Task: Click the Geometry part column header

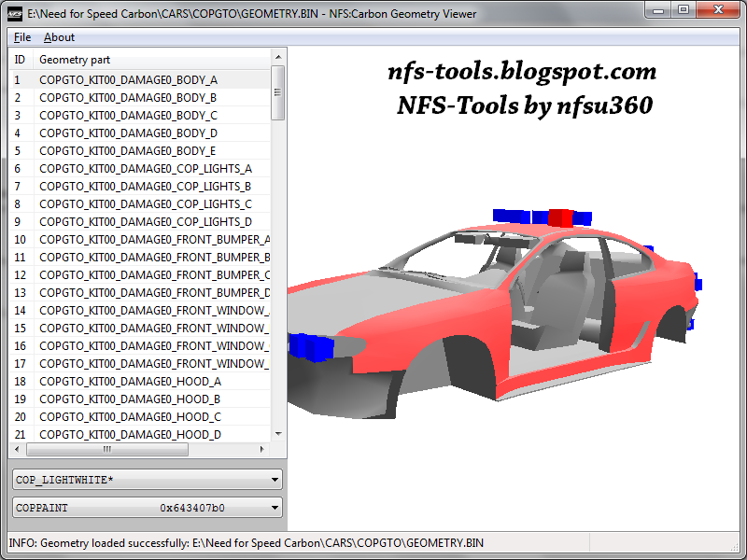Action: coord(152,60)
